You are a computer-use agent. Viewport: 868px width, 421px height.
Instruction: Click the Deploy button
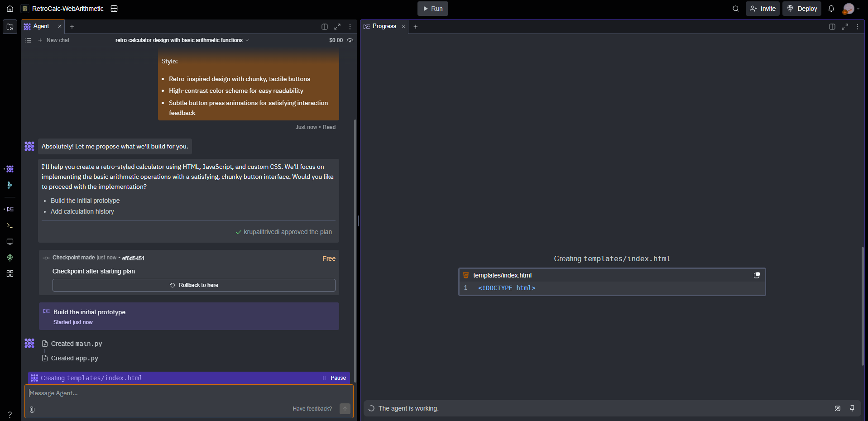point(802,9)
